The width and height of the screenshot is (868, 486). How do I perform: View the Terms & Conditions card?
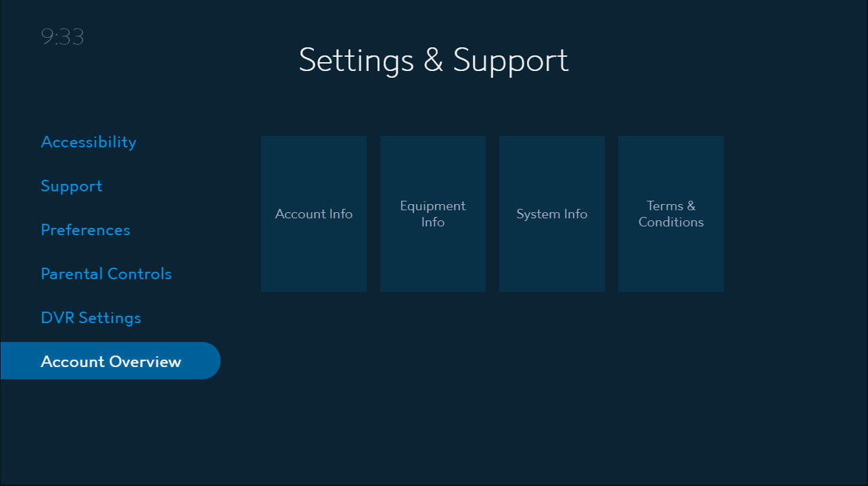click(x=670, y=214)
